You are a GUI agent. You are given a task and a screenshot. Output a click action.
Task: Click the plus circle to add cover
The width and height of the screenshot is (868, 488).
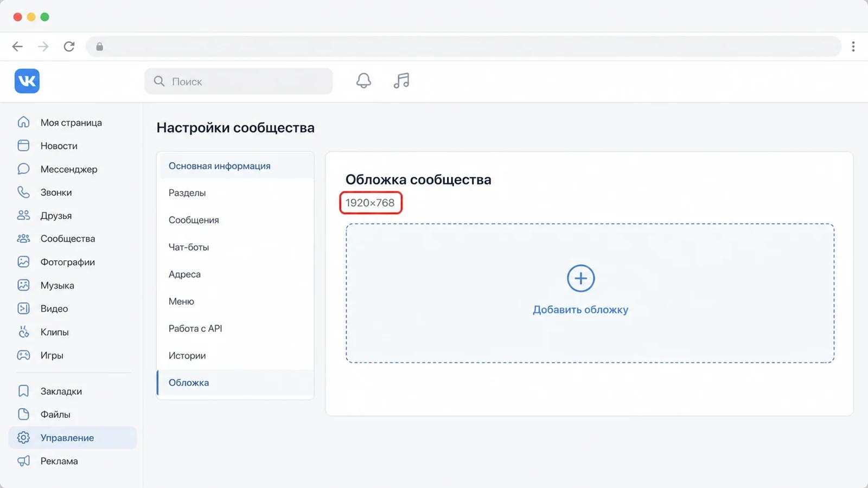tap(581, 278)
